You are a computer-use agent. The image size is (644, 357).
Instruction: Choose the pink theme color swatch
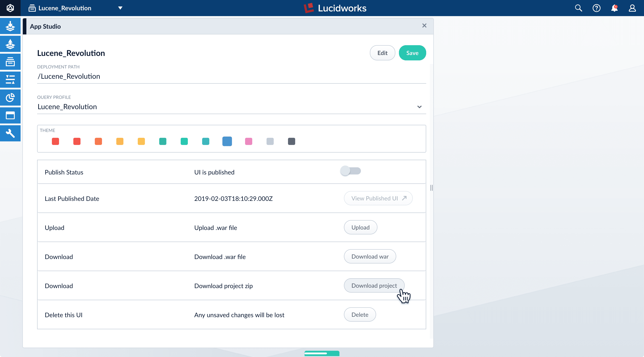[x=248, y=141]
